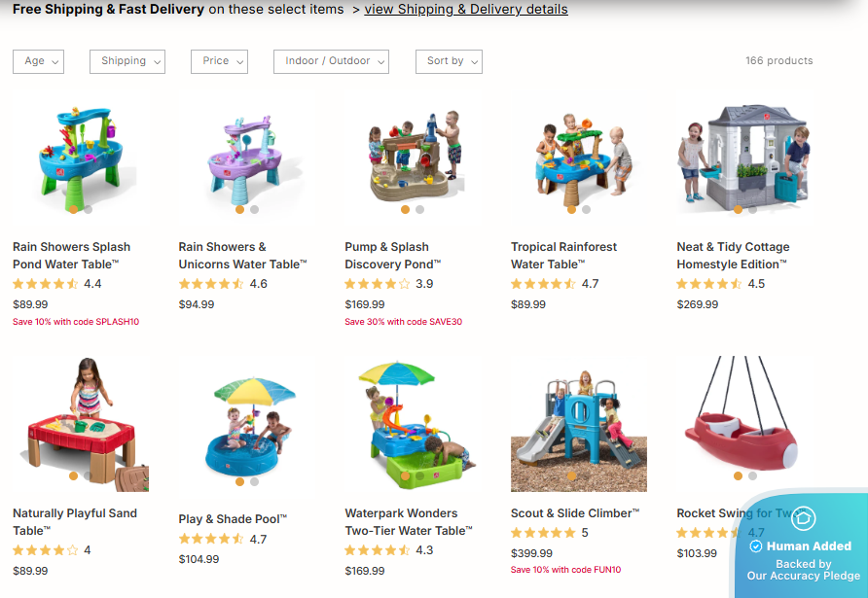Open the Sort by dropdown

click(449, 61)
